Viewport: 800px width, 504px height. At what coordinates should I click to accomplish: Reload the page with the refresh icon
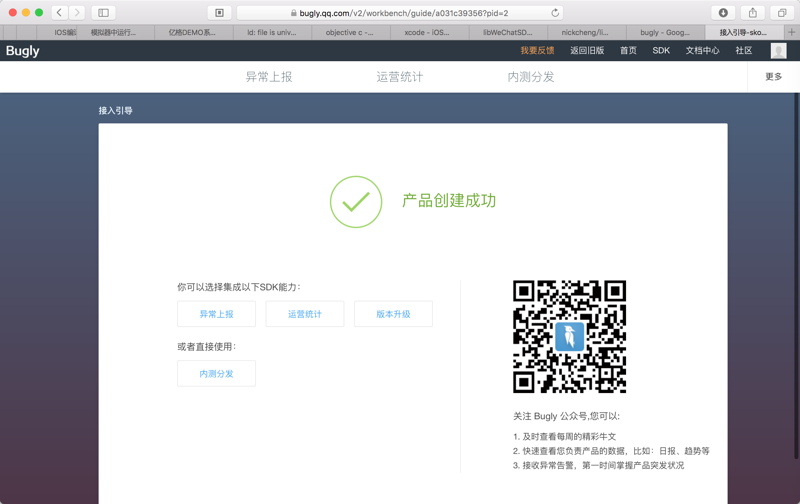(x=555, y=13)
